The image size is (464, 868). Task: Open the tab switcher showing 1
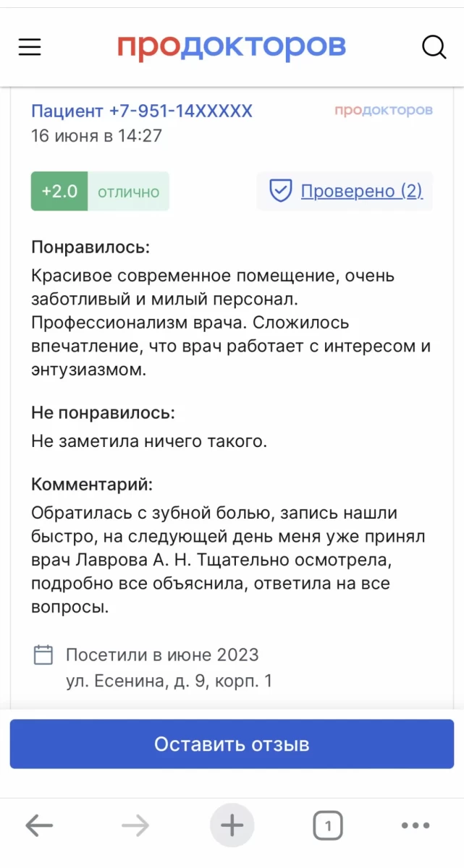click(x=328, y=824)
